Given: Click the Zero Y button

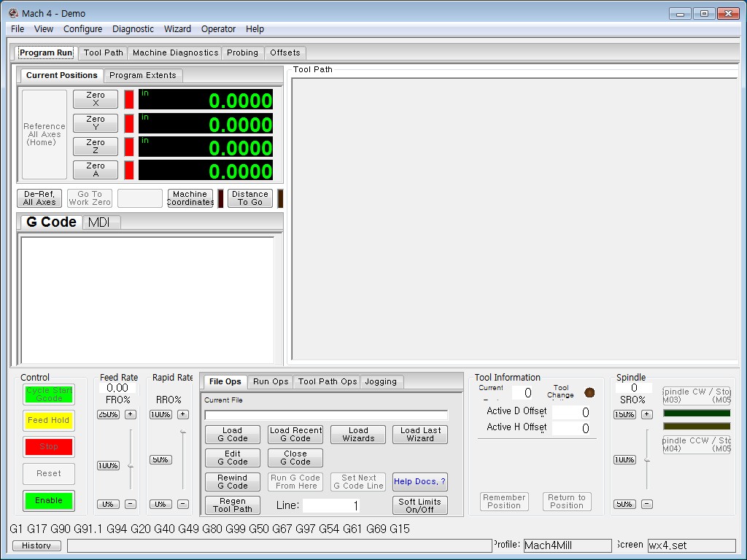Looking at the screenshot, I should click(x=96, y=122).
